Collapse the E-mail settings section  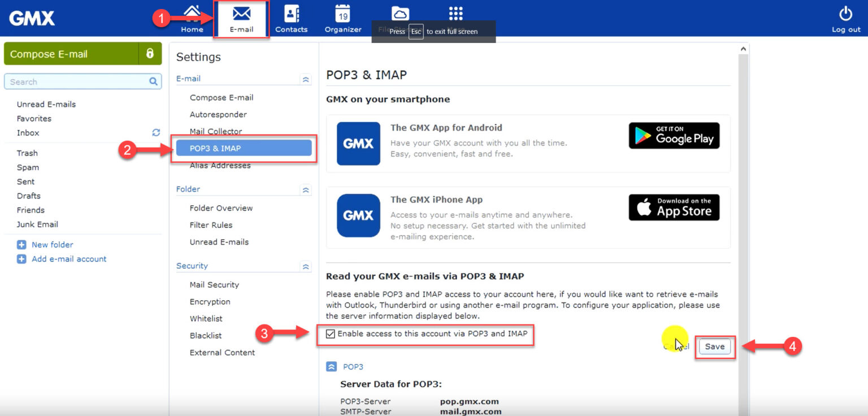pyautogui.click(x=305, y=80)
